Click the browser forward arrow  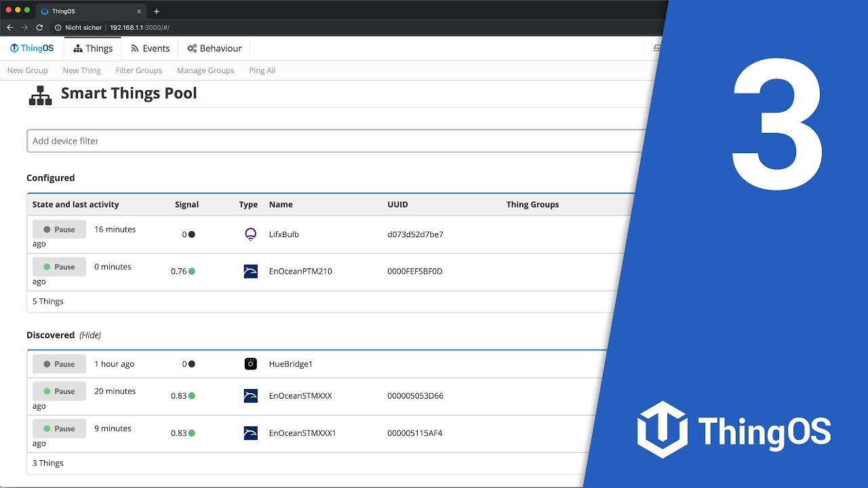coord(24,28)
